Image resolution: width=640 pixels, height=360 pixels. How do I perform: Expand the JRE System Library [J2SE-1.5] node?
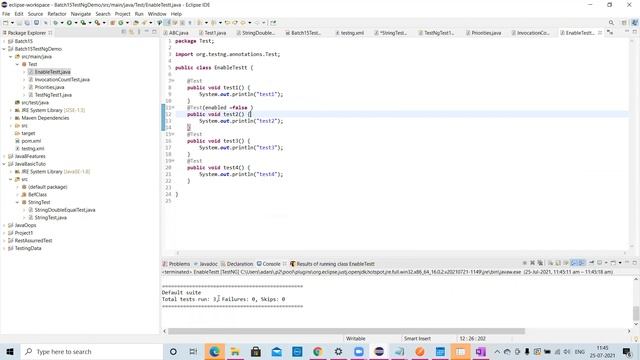click(11, 110)
